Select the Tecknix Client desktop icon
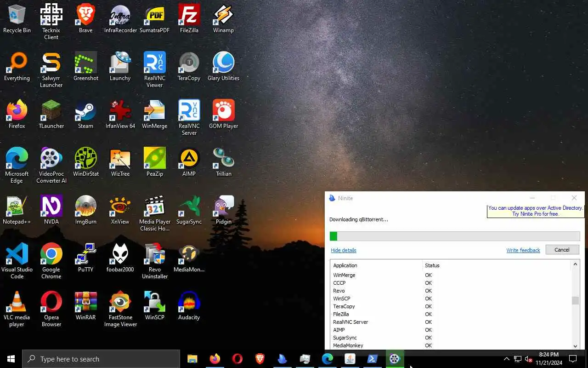Viewport: 588px width, 368px height. (x=51, y=22)
